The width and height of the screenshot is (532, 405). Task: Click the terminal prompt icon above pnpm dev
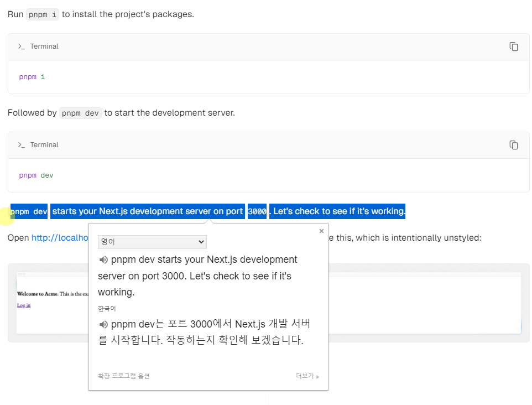[x=22, y=145]
